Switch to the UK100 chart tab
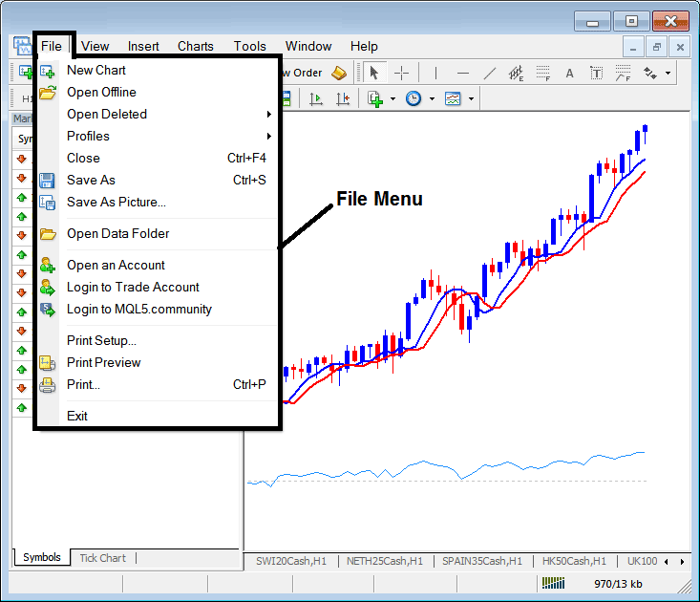 (x=643, y=561)
